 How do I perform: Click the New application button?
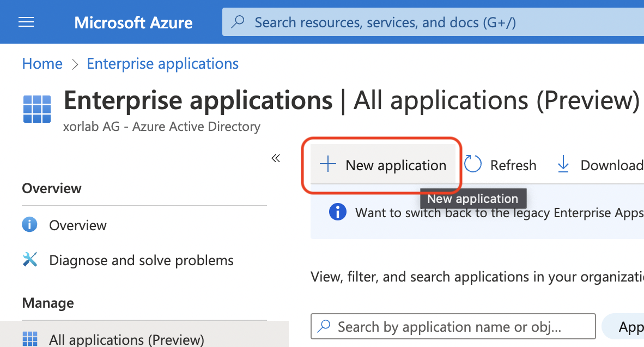pyautogui.click(x=383, y=165)
